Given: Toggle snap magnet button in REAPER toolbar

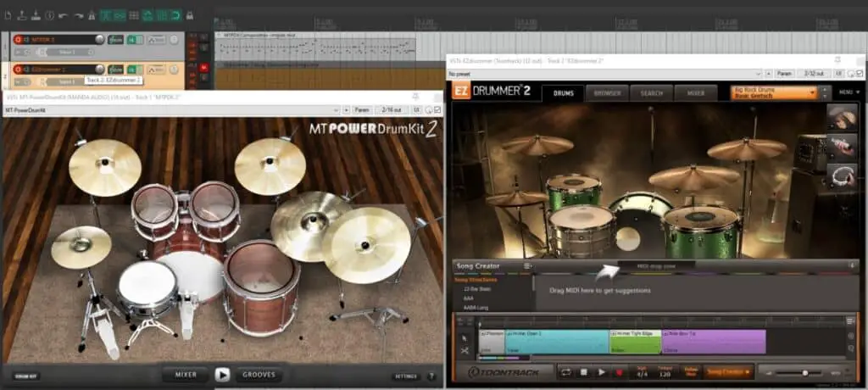Looking at the screenshot, I should point(175,15).
